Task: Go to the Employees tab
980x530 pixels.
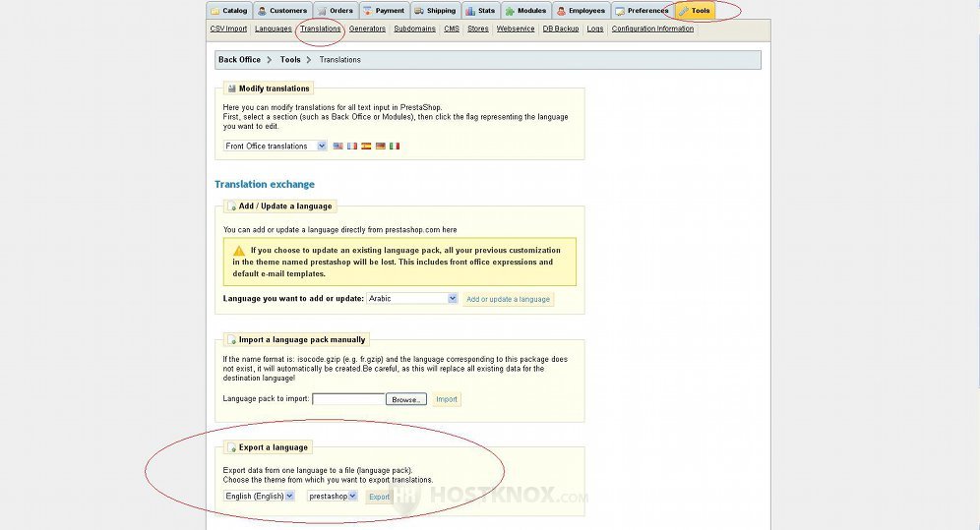Action: tap(581, 11)
